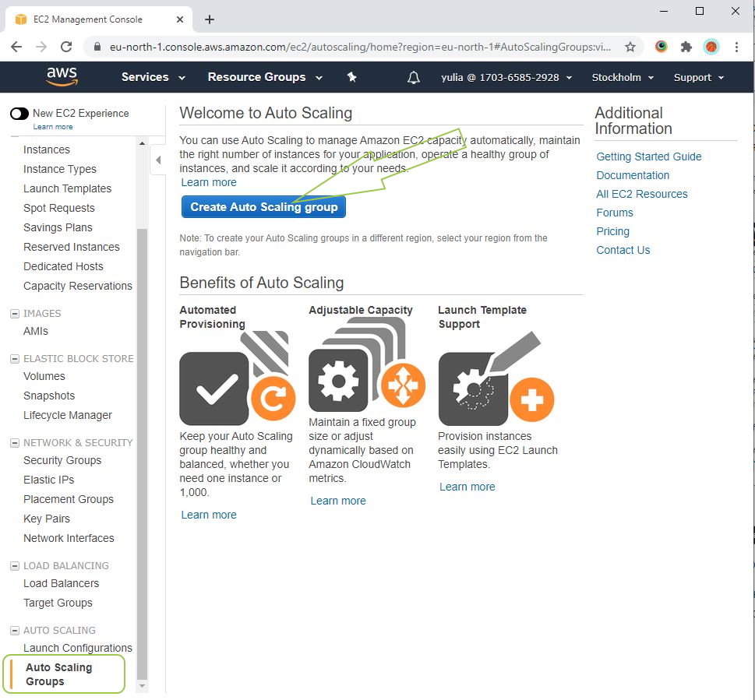Select Dedicated Hosts in sidebar

tap(63, 266)
